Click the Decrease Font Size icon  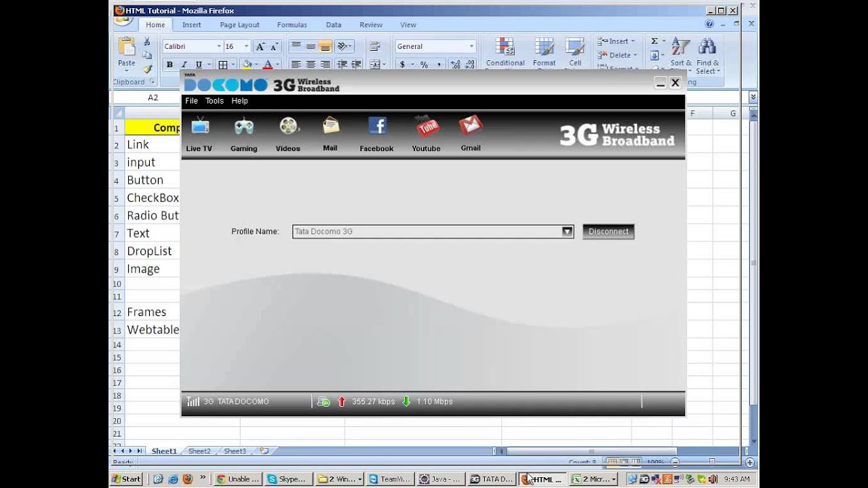[274, 47]
